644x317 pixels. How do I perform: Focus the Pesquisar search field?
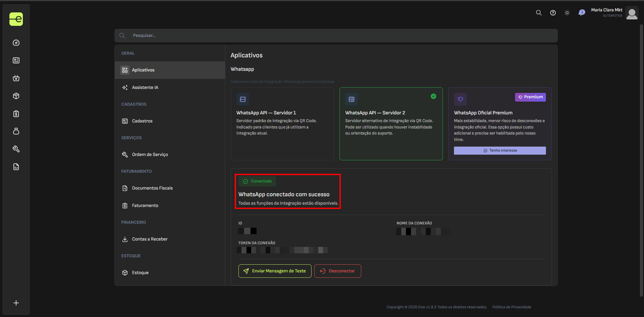[x=336, y=36]
